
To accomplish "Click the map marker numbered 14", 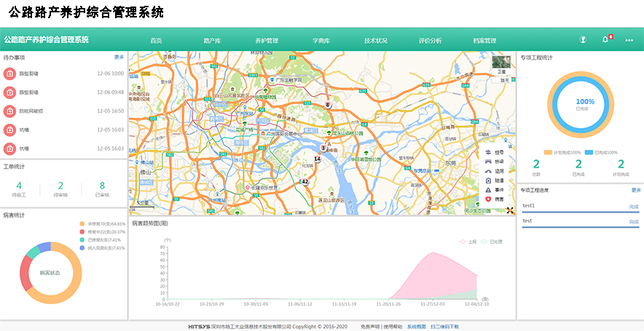I will pos(317,159).
